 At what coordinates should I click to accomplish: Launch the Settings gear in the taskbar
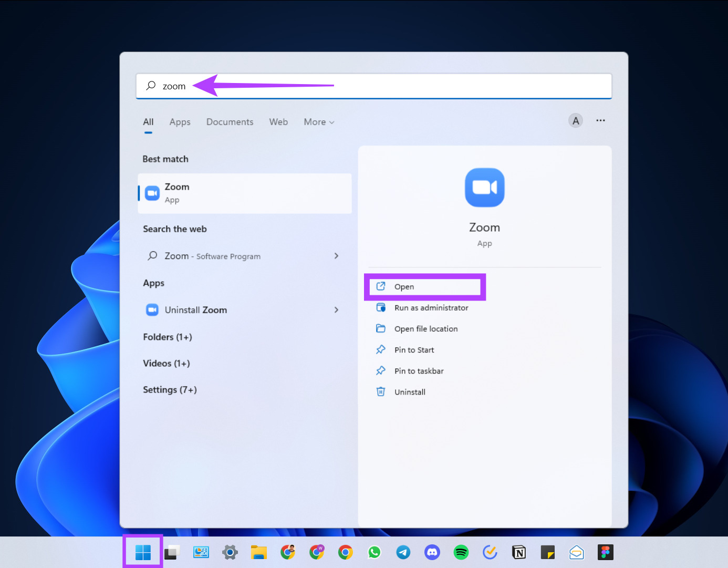pos(230,552)
